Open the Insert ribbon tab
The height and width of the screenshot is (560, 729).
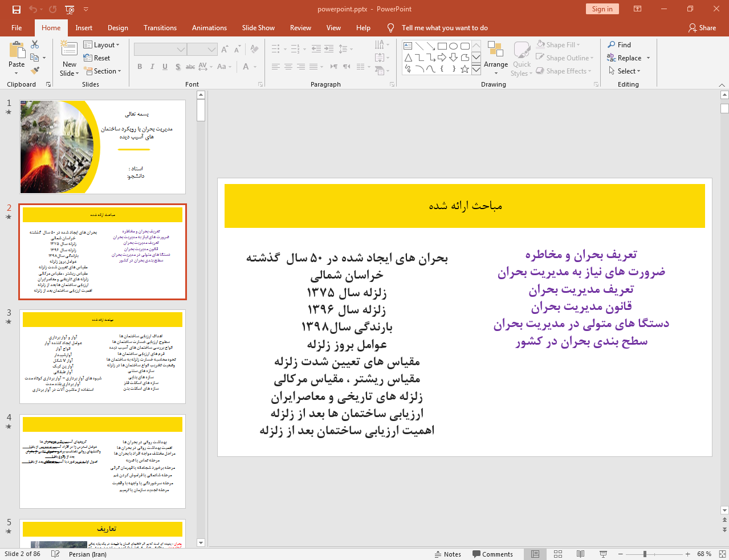pyautogui.click(x=84, y=28)
